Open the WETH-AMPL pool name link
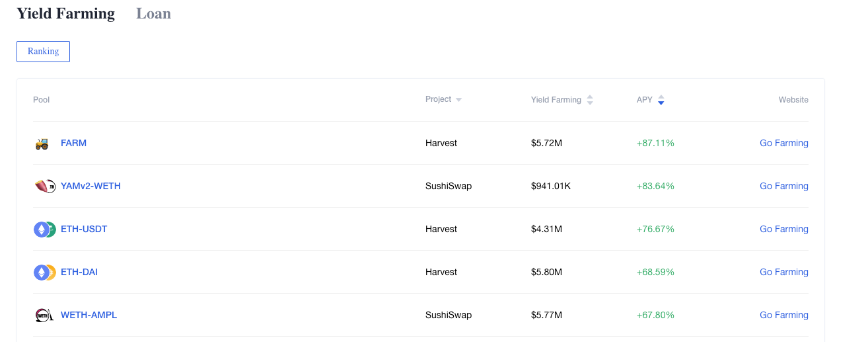868x342 pixels. pos(89,315)
